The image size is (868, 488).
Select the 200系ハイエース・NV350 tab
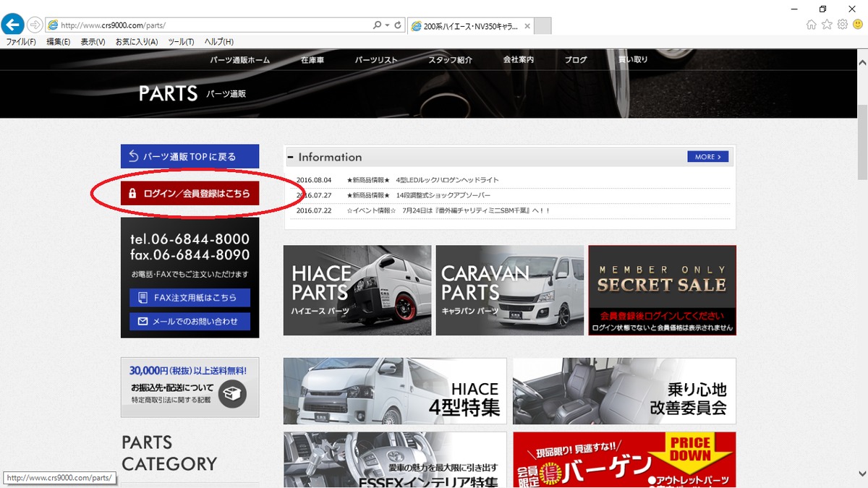pyautogui.click(x=470, y=26)
